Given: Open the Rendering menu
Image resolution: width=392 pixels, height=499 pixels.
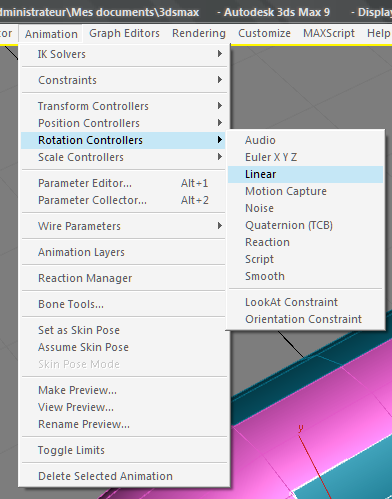Looking at the screenshot, I should click(x=199, y=34).
